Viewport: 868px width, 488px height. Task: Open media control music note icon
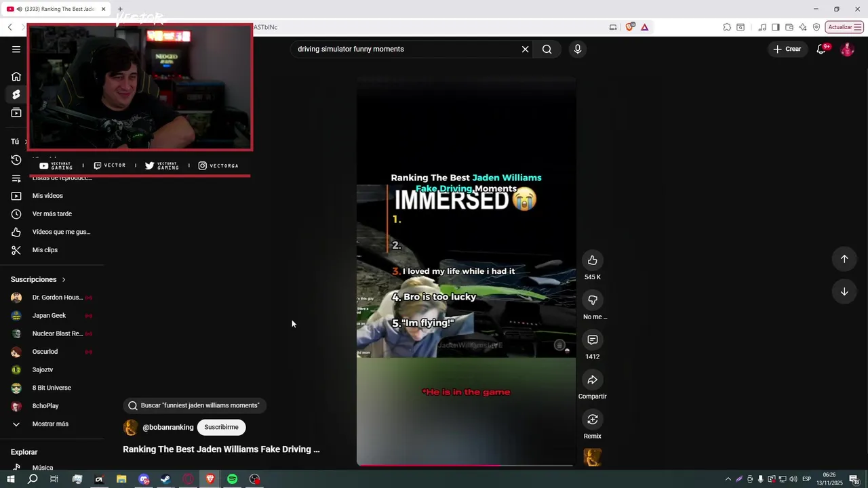pyautogui.click(x=762, y=27)
